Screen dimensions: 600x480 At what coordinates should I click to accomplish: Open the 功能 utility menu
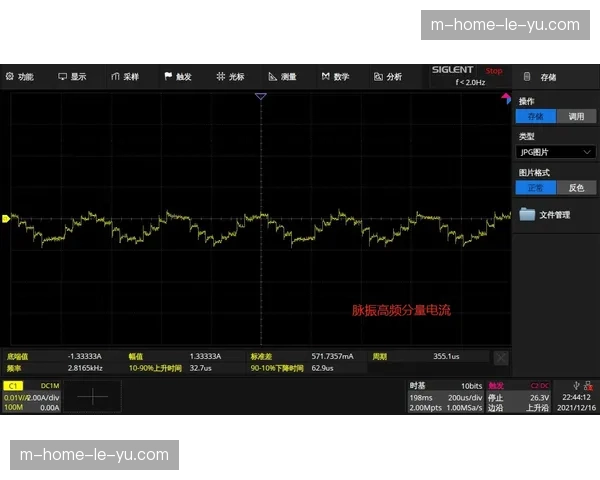point(20,77)
